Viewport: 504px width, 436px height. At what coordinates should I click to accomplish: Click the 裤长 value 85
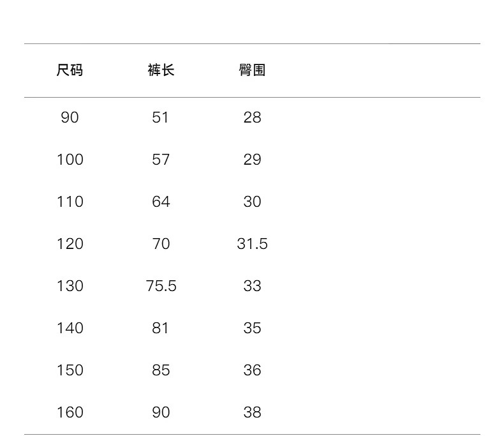tap(161, 370)
